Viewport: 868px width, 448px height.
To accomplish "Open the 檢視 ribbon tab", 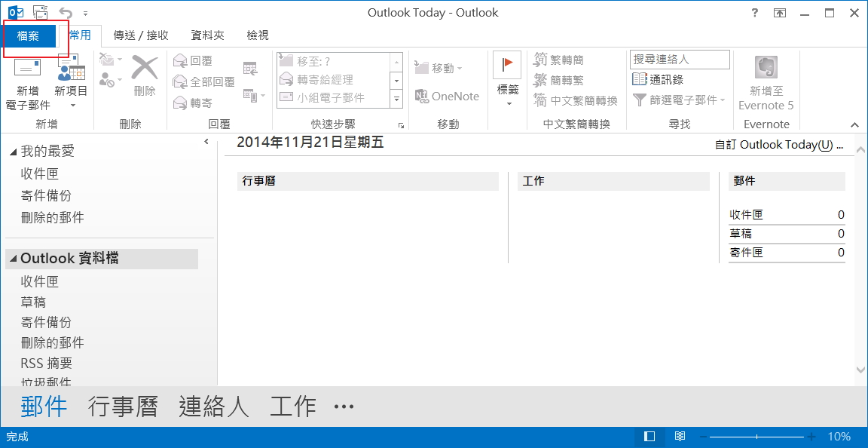I will 258,35.
